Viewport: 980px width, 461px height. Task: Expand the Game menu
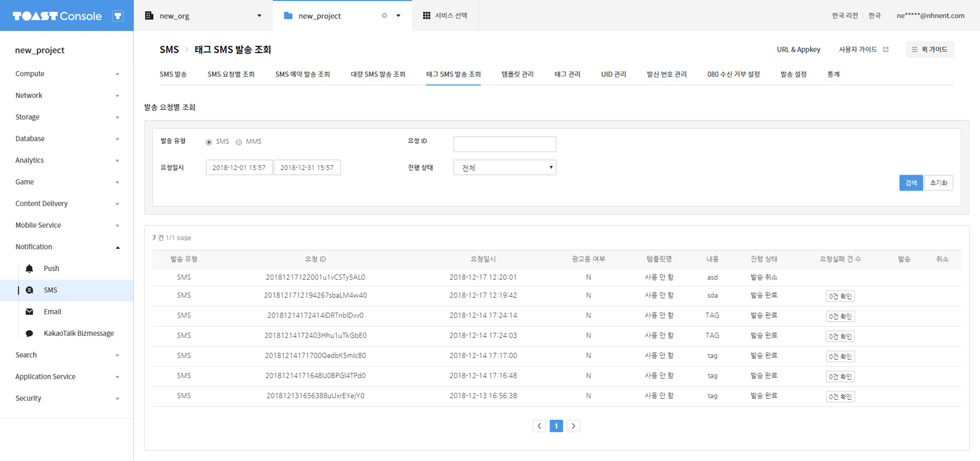[x=67, y=182]
